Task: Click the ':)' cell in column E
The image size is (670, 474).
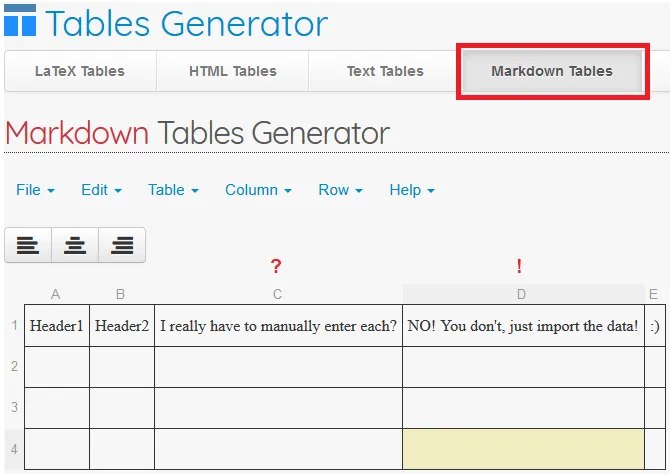Action: pyautogui.click(x=655, y=325)
